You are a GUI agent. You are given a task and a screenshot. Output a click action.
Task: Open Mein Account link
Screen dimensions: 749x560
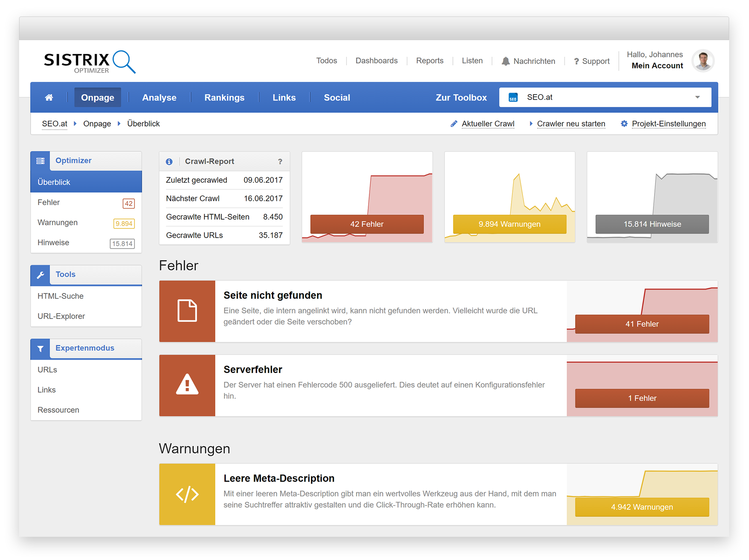(657, 66)
